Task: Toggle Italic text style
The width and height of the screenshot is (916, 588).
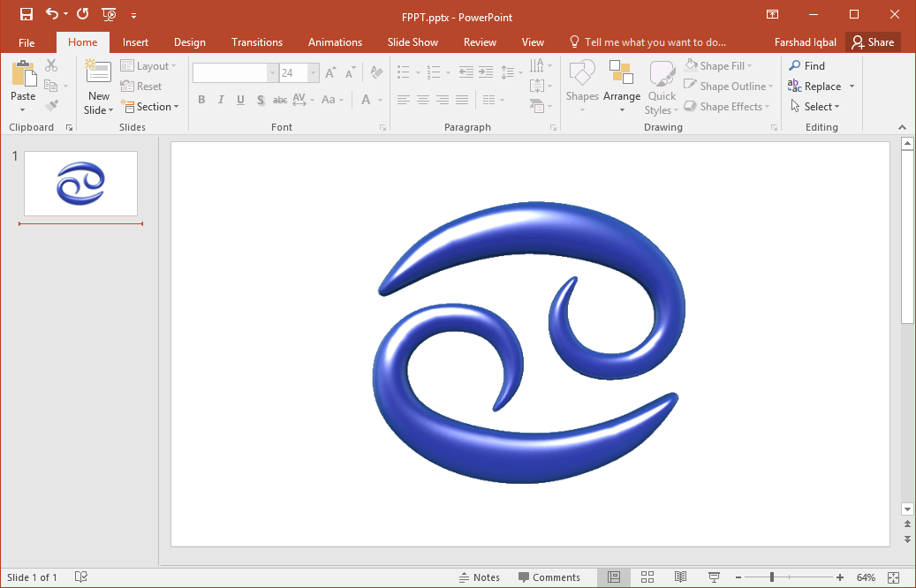Action: (221, 100)
